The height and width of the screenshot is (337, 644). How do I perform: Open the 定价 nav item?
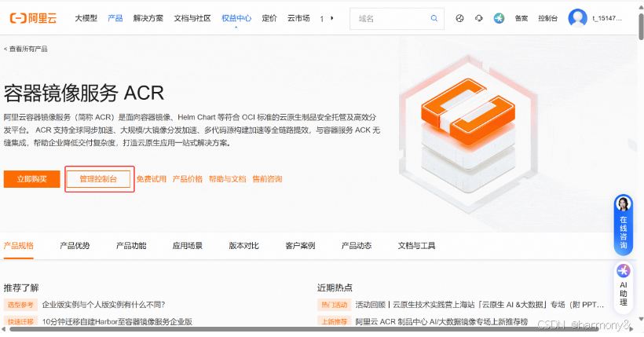tap(269, 18)
